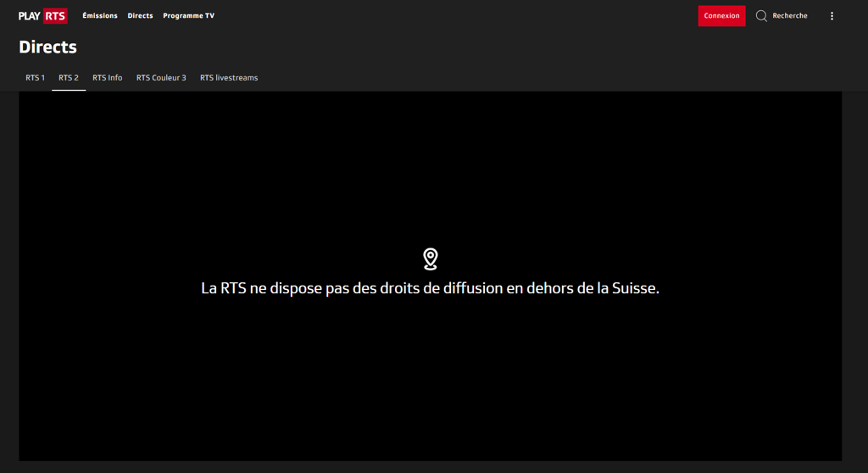This screenshot has width=868, height=473.
Task: Go to Directs in the top navigation
Action: (140, 15)
